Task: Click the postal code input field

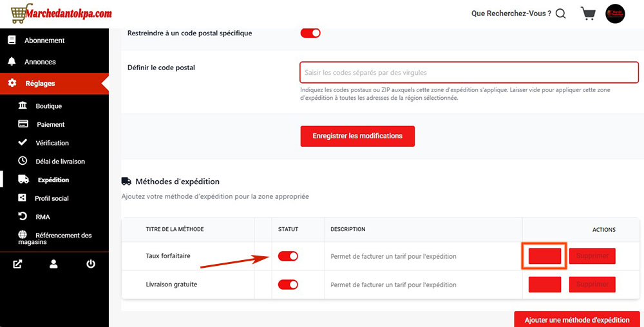Action: click(468, 73)
